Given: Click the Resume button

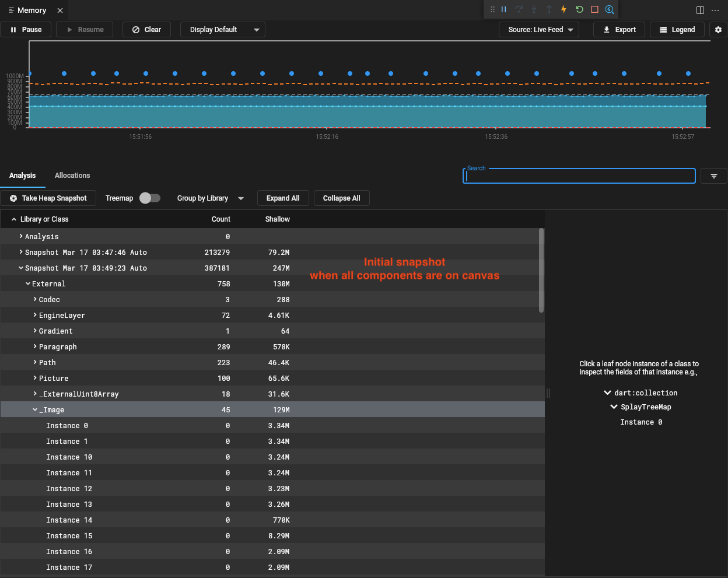Looking at the screenshot, I should coord(85,30).
